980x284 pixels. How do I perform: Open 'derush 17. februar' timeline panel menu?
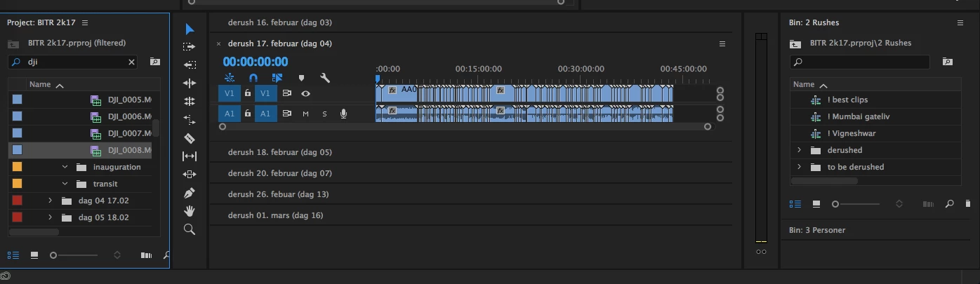(x=722, y=43)
